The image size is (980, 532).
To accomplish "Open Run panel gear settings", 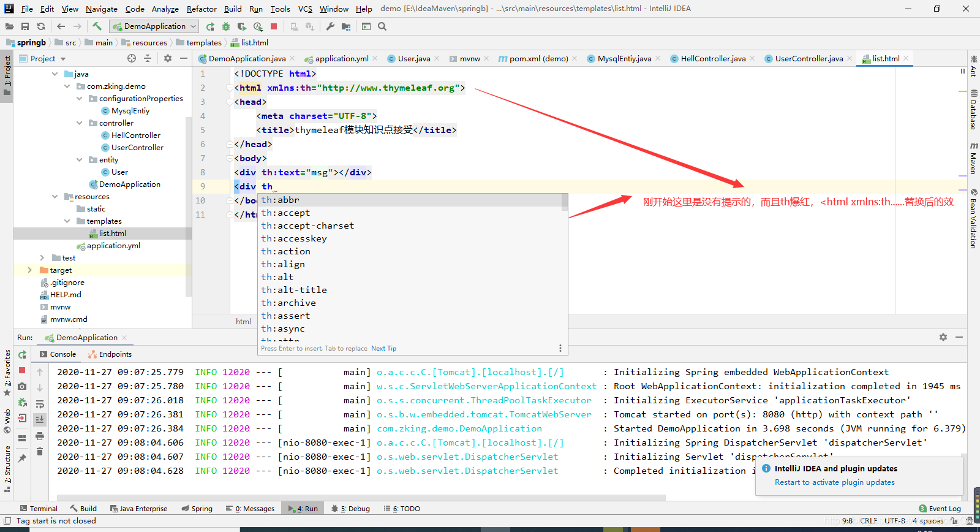I will (x=943, y=337).
